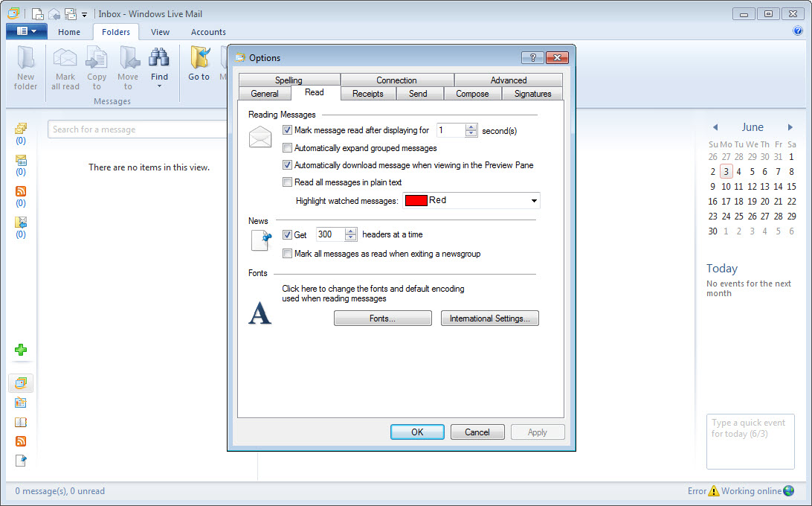Open the blue application menu dropdown

pyautogui.click(x=26, y=31)
